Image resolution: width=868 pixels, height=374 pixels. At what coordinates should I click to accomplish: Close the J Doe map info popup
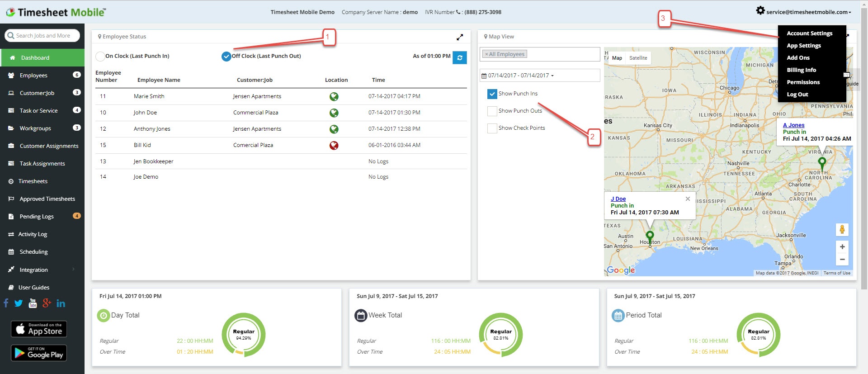tap(688, 199)
